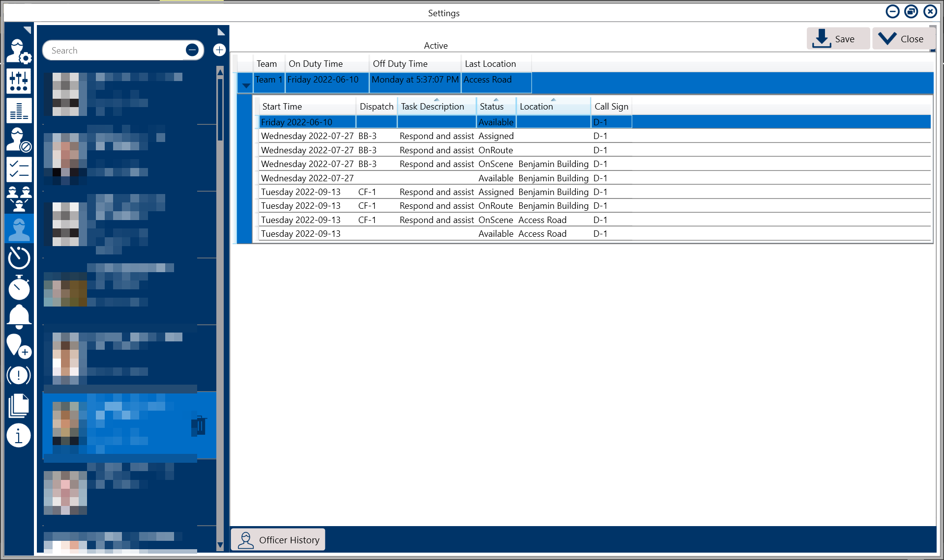944x560 pixels.
Task: Click the info circle icon
Action: 19,435
